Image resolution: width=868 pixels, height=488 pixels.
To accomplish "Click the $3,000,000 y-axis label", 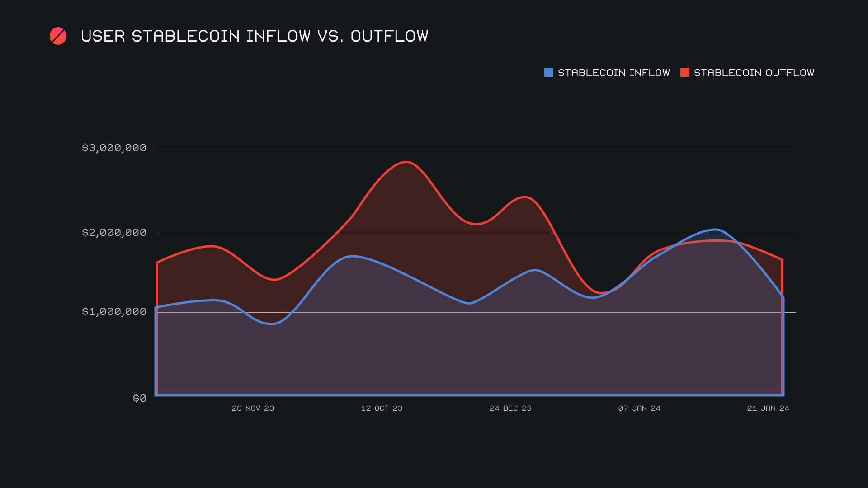I will (x=114, y=148).
